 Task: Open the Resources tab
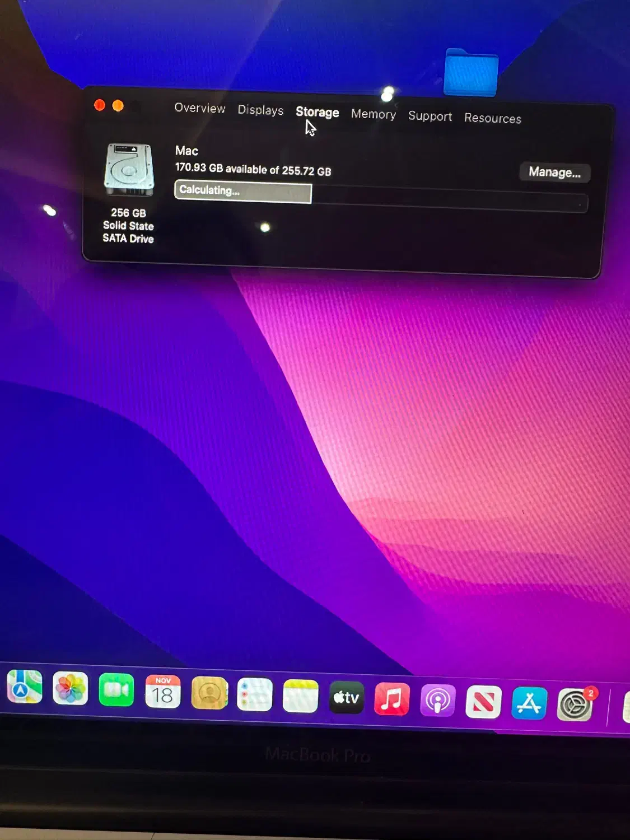tap(493, 118)
